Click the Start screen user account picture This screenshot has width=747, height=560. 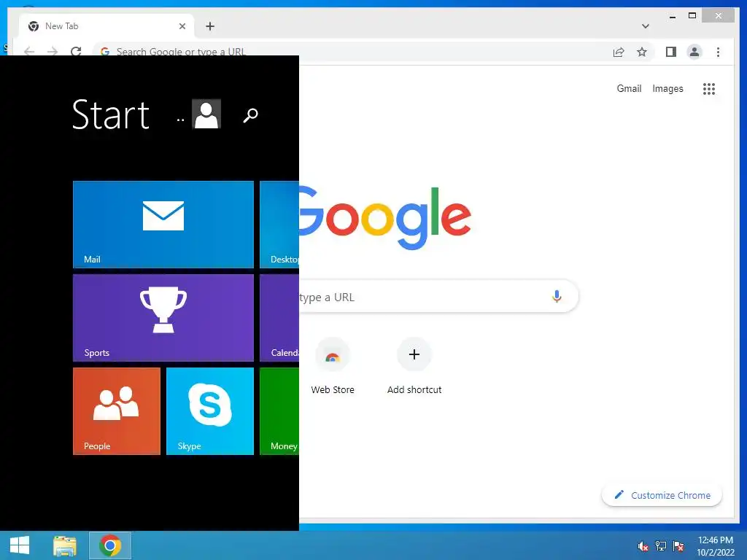click(206, 114)
